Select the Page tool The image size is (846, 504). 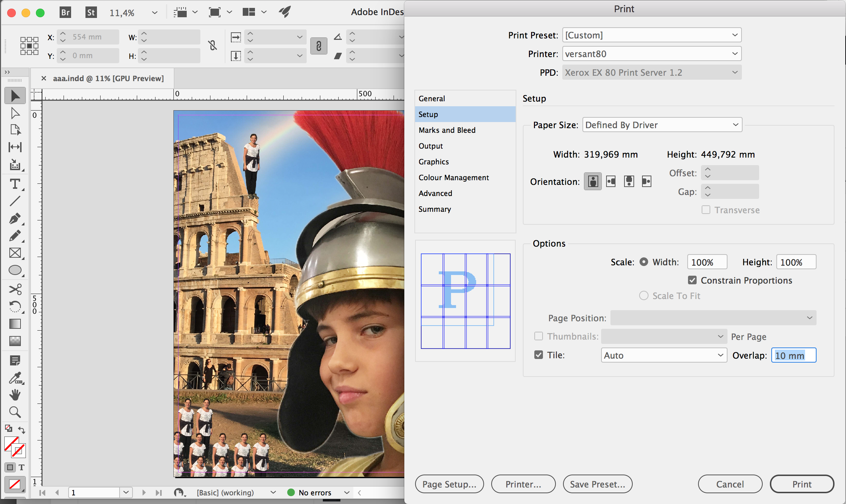(x=15, y=130)
